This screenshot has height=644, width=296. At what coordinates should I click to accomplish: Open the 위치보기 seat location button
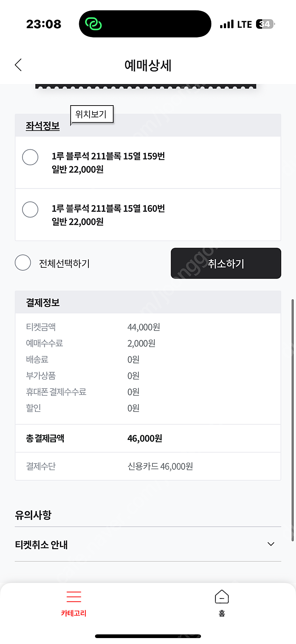[91, 114]
